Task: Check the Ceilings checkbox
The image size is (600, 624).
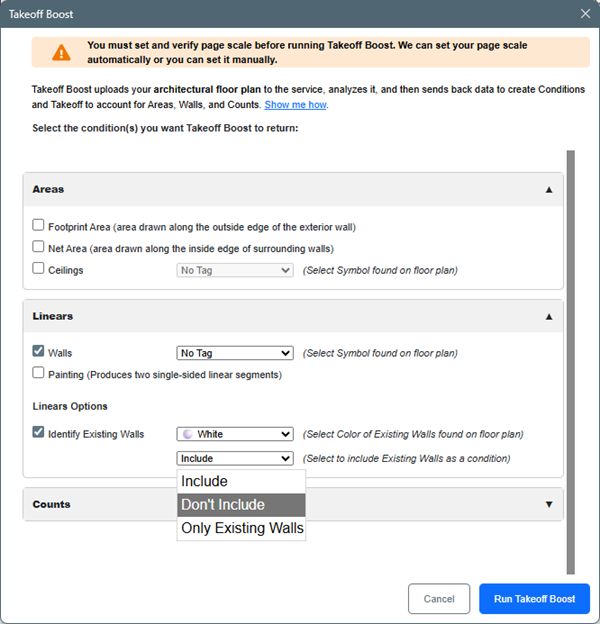Action: [38, 268]
